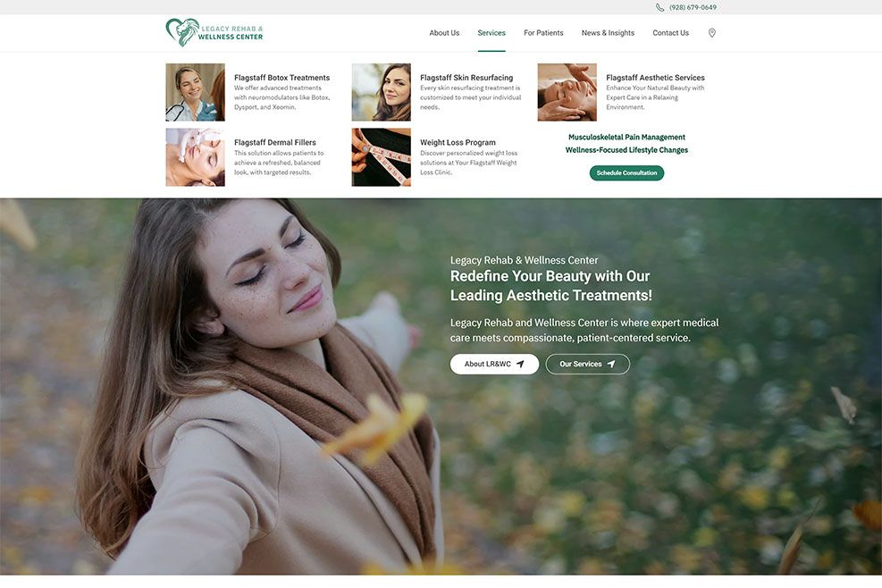Open Flagstaff Botox Treatments link
This screenshot has height=588, width=882.
pos(281,78)
